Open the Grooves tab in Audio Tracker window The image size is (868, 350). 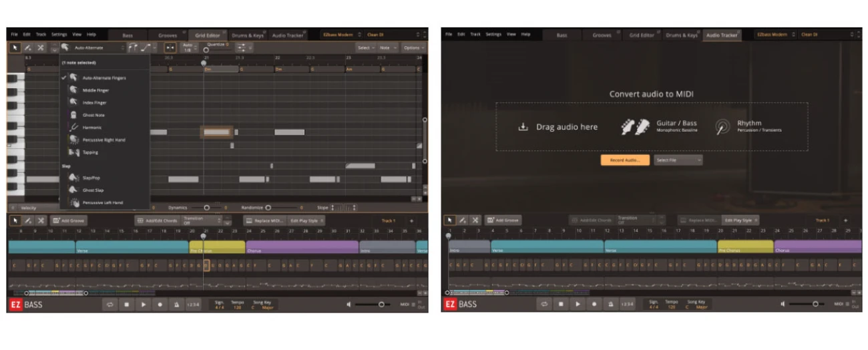(602, 35)
